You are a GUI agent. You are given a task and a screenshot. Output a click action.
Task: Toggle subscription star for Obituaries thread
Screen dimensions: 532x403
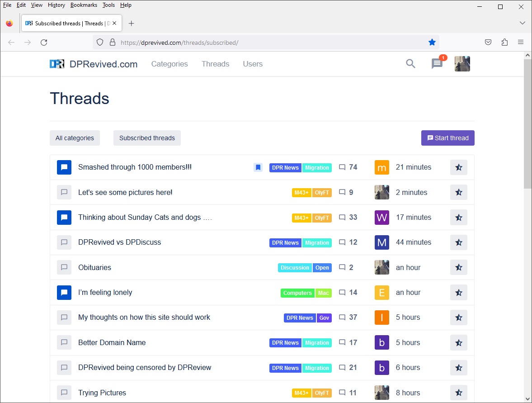(x=458, y=267)
